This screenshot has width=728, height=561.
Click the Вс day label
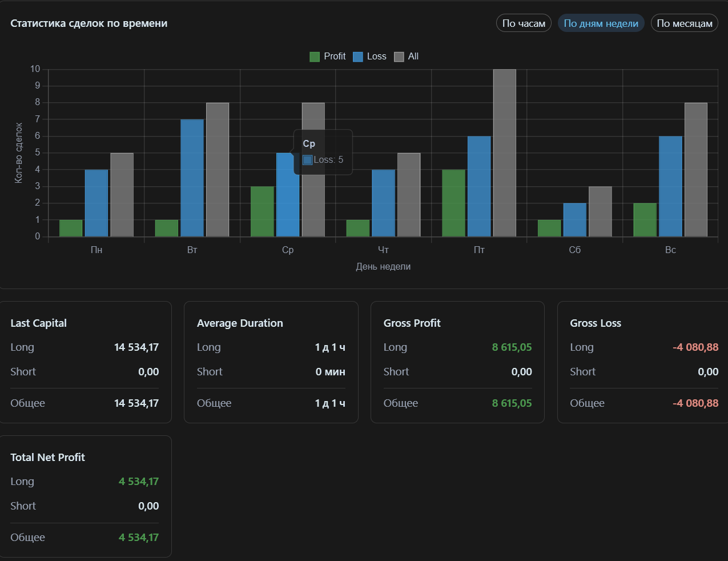pos(670,250)
